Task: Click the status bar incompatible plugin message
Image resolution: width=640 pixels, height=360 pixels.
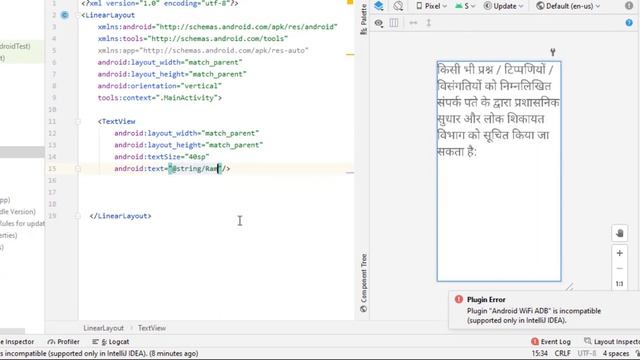Action: 99,353
